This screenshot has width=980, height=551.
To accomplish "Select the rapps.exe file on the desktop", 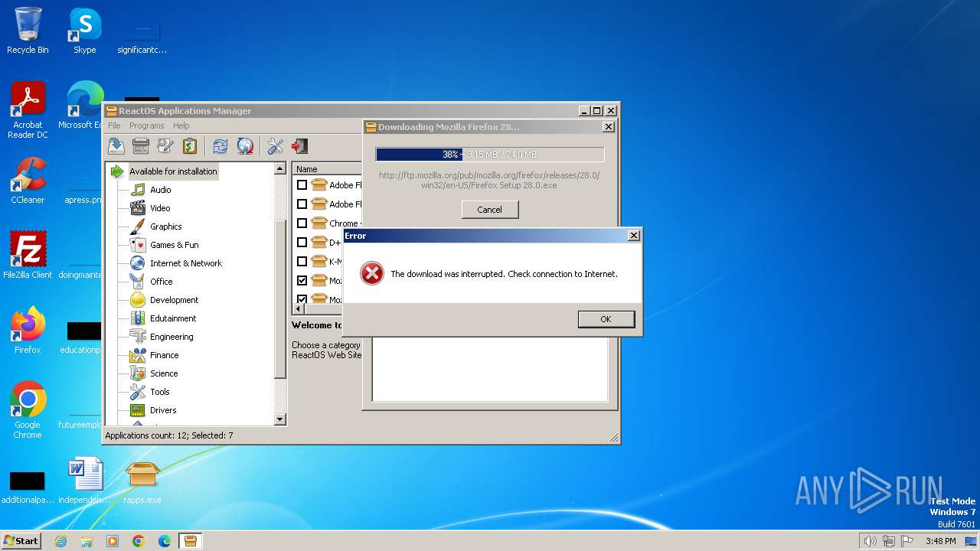I will [142, 482].
